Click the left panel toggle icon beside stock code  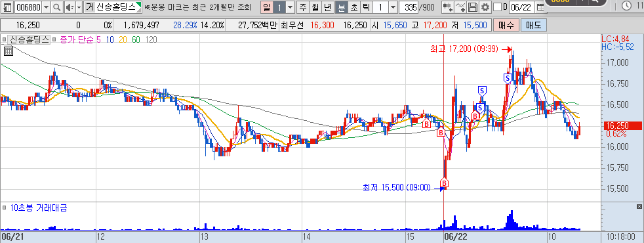pyautogui.click(x=7, y=7)
